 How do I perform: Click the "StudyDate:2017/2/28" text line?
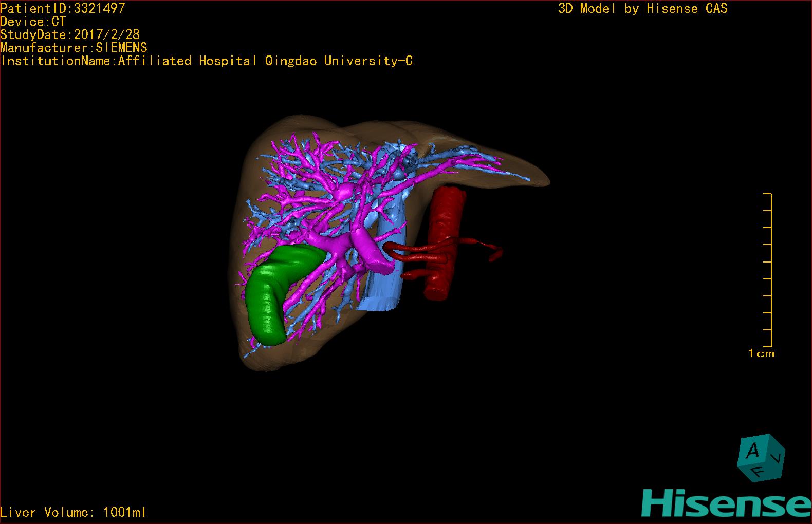pyautogui.click(x=70, y=34)
